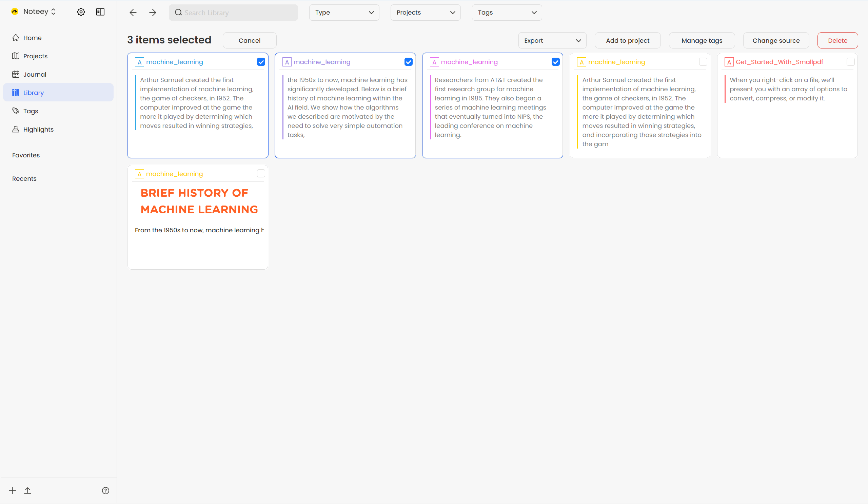Toggle checkbox on first machine_learning card

[x=261, y=62]
